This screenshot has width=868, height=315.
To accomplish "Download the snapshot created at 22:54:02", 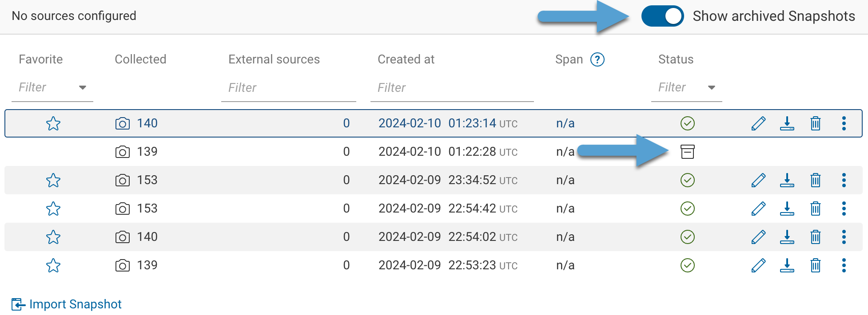I will pyautogui.click(x=787, y=237).
